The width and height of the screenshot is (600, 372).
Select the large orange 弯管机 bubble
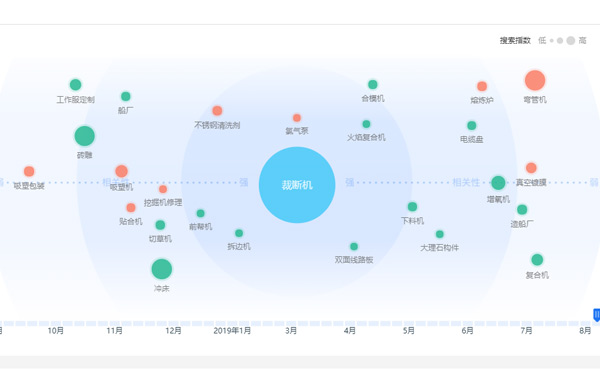click(535, 80)
